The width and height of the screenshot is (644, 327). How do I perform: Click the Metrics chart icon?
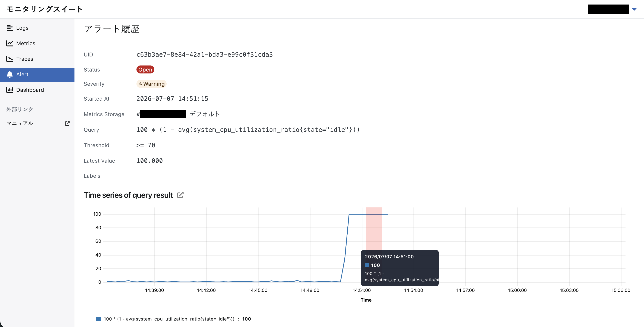[x=9, y=43]
